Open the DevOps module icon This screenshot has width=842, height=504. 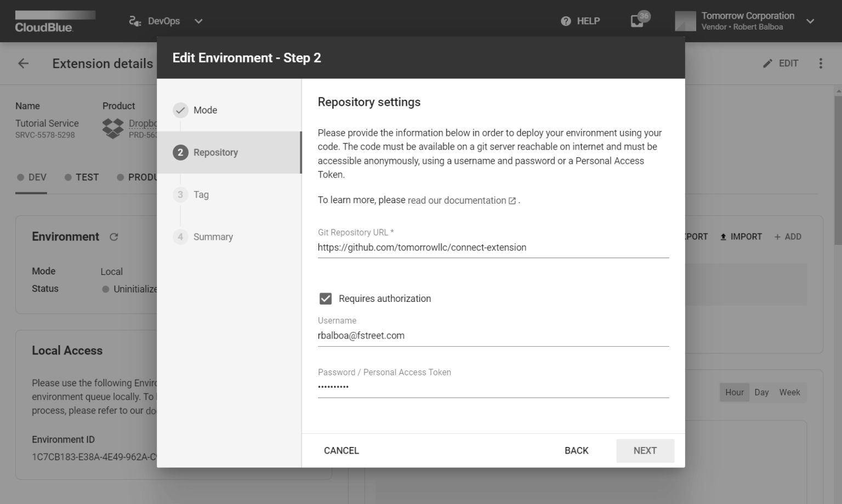coord(135,21)
